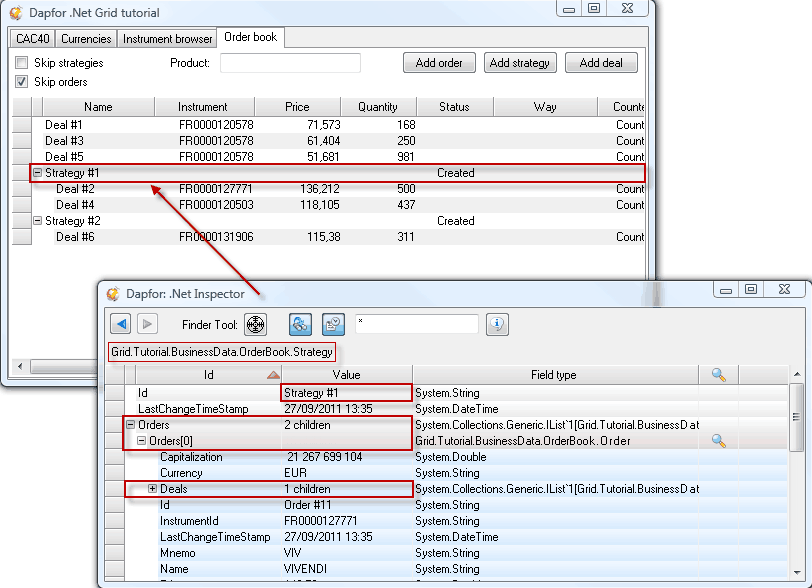Click Inspector vertical scrollbar down arrow

point(796,572)
